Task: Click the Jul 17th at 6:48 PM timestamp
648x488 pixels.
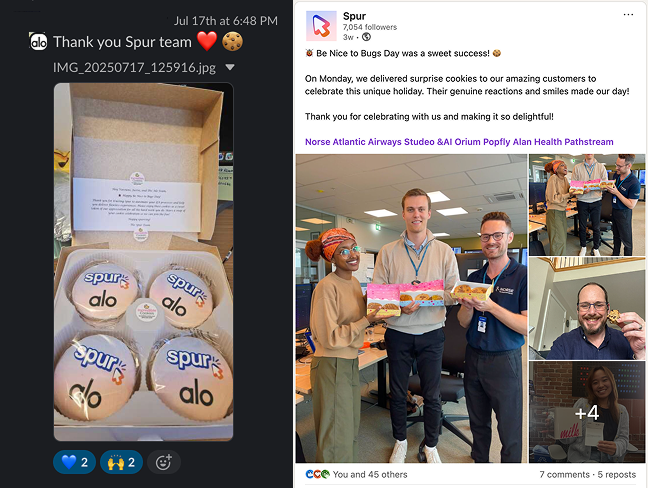Action: click(226, 21)
